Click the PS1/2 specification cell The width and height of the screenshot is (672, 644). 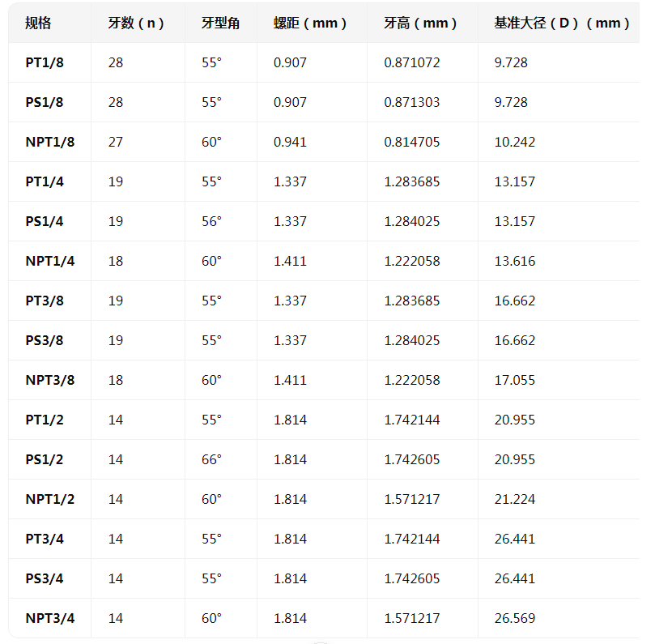(x=45, y=459)
